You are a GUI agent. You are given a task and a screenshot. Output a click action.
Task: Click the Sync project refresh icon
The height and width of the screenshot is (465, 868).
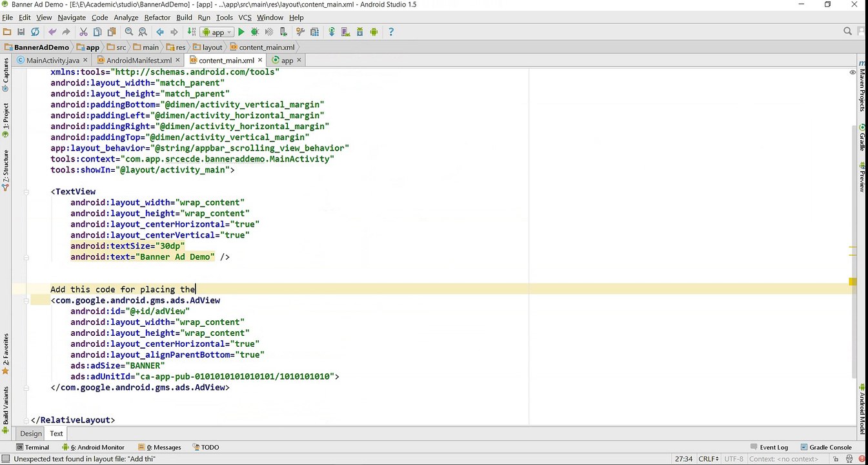[35, 32]
